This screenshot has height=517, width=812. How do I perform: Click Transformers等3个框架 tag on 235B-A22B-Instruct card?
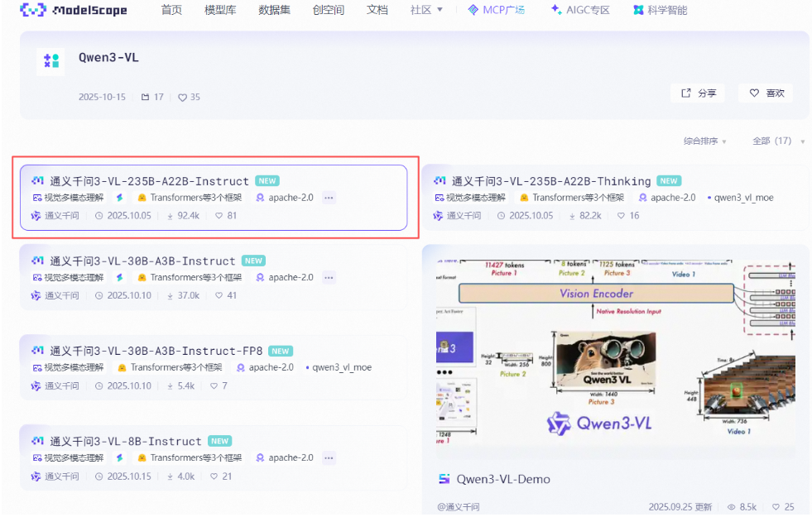(x=190, y=198)
